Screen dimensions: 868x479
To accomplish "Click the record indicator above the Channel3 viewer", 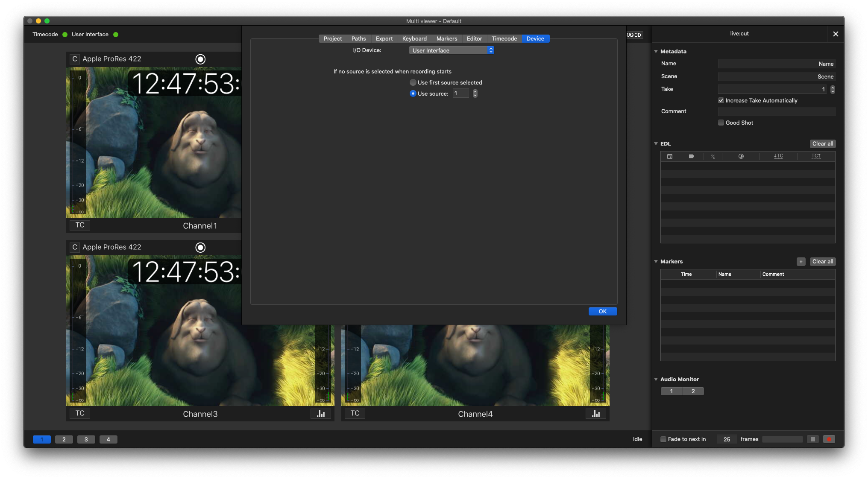I will pos(200,248).
